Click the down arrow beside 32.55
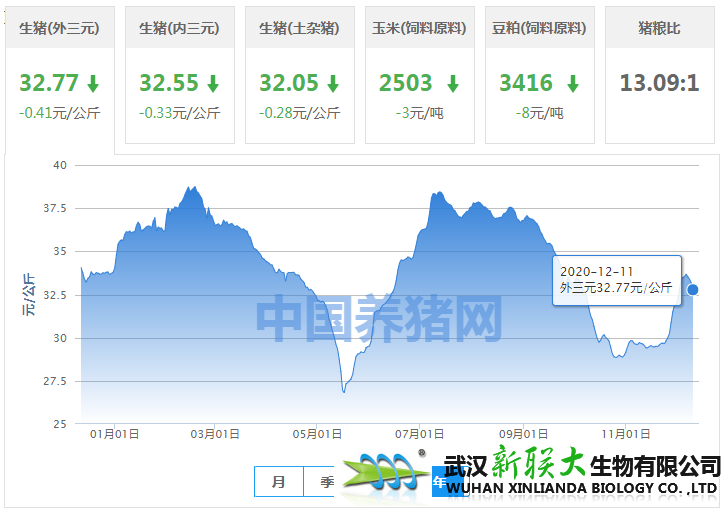Image resolution: width=725 pixels, height=511 pixels. click(x=213, y=83)
